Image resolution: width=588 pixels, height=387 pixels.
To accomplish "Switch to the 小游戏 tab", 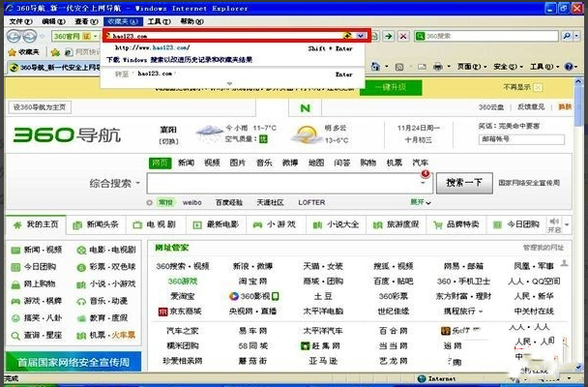I will tap(276, 224).
